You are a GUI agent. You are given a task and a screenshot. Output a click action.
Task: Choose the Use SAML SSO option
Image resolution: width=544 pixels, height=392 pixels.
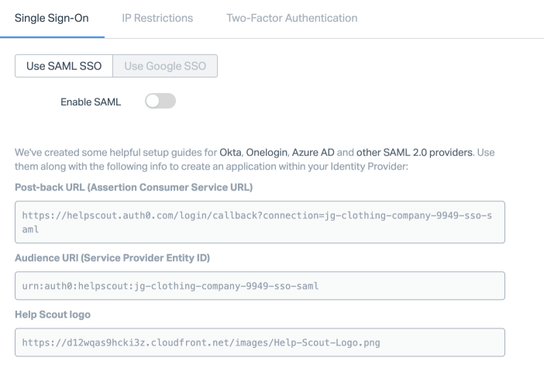(x=64, y=66)
